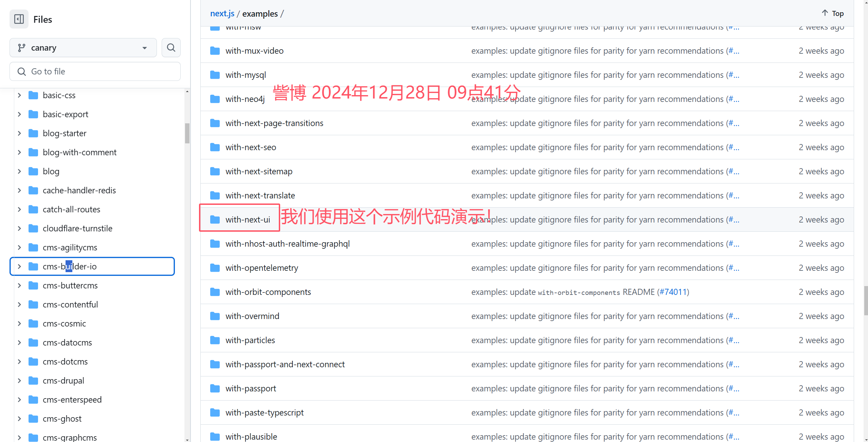
Task: Select cms-contentful in file tree
Action: [70, 305]
